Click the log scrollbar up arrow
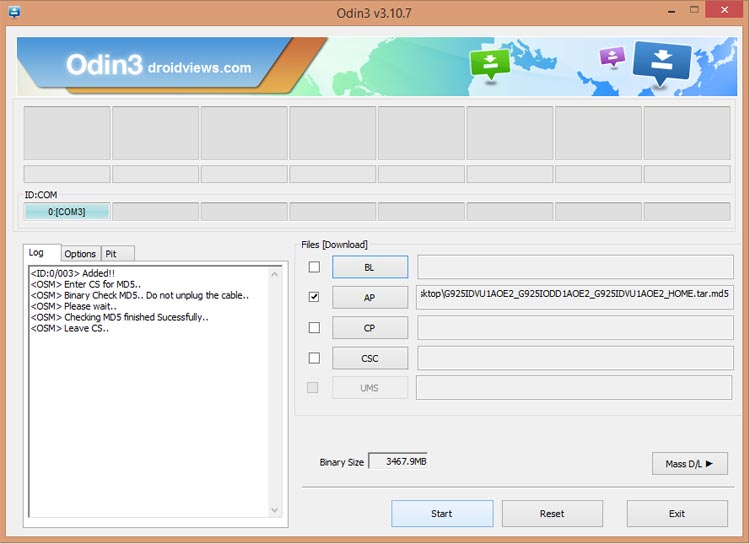The height and width of the screenshot is (544, 750). (x=275, y=275)
